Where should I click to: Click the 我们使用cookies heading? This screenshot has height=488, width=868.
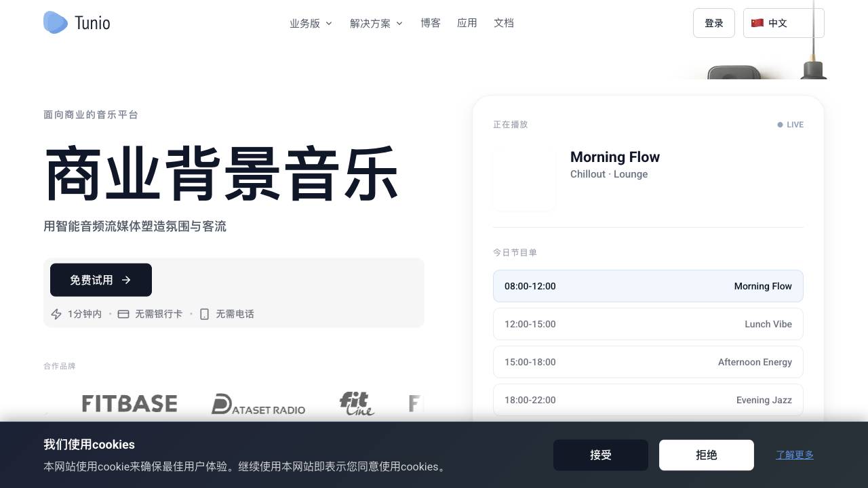(90, 445)
